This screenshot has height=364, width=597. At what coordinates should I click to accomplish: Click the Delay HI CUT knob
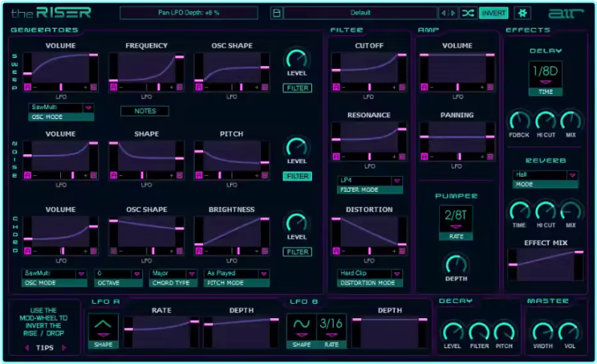(x=546, y=121)
